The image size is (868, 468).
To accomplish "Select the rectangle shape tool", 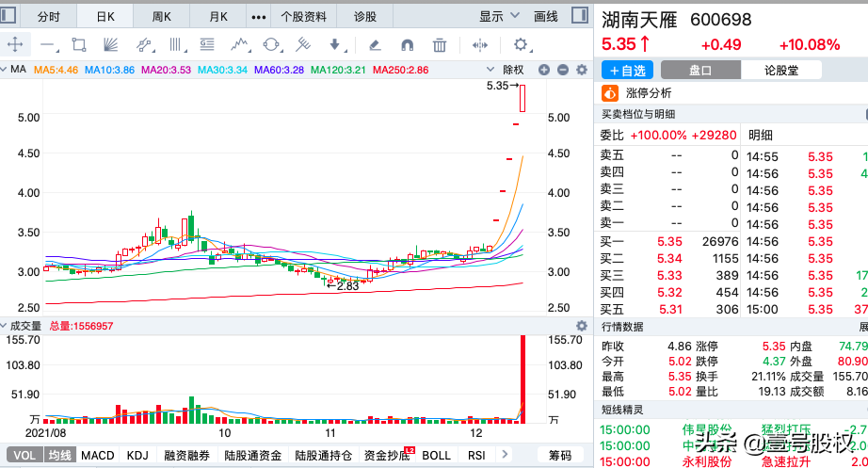I will click(x=79, y=45).
